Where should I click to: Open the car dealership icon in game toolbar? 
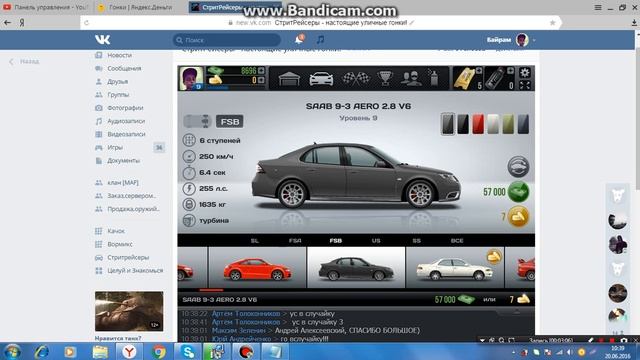[321, 78]
